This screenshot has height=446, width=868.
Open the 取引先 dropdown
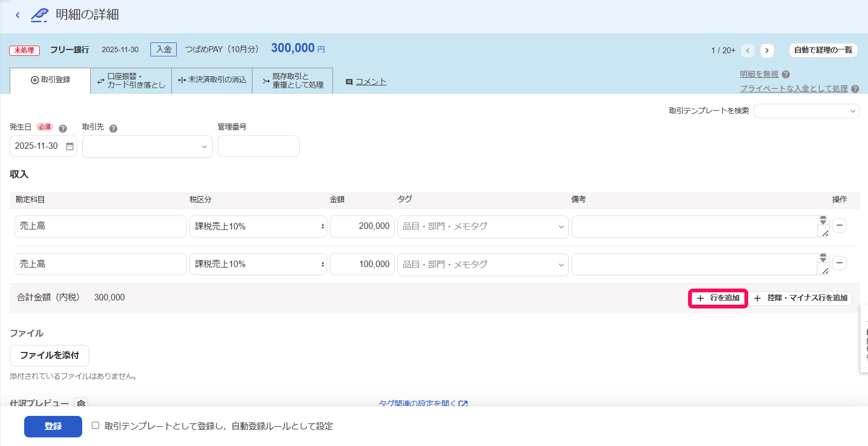pyautogui.click(x=147, y=147)
